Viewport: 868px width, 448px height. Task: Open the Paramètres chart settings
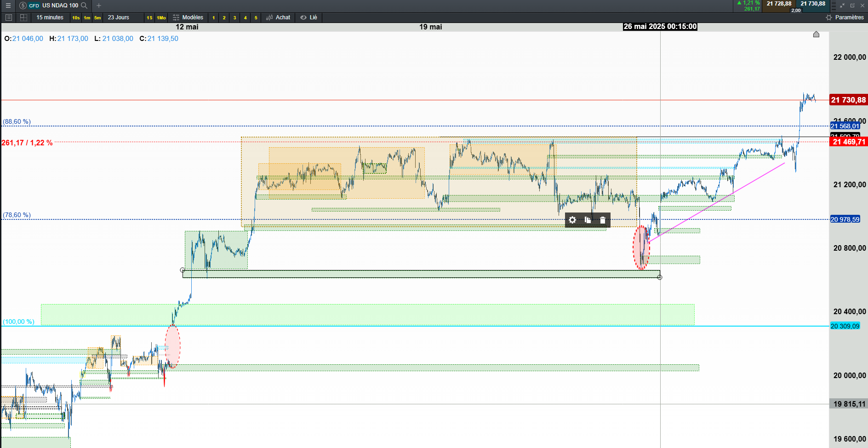(845, 17)
